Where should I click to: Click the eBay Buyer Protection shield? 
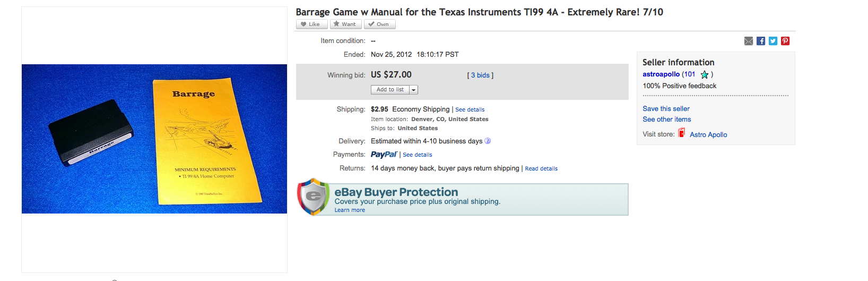313,197
